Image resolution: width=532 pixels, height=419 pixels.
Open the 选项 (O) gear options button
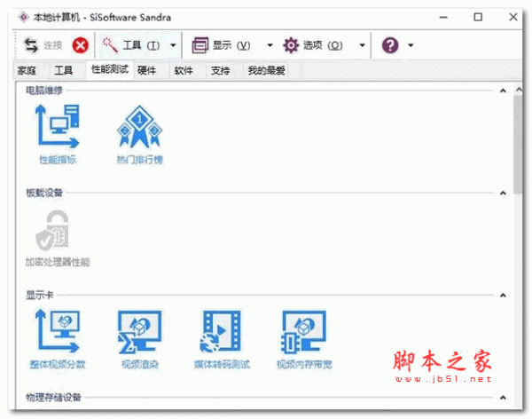[x=313, y=45]
